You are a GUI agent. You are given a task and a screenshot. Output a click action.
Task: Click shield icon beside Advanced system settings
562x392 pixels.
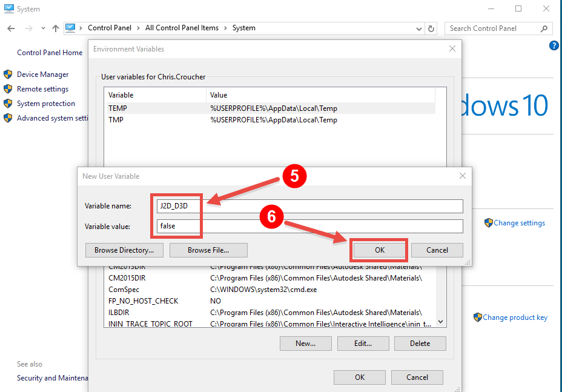pos(8,118)
